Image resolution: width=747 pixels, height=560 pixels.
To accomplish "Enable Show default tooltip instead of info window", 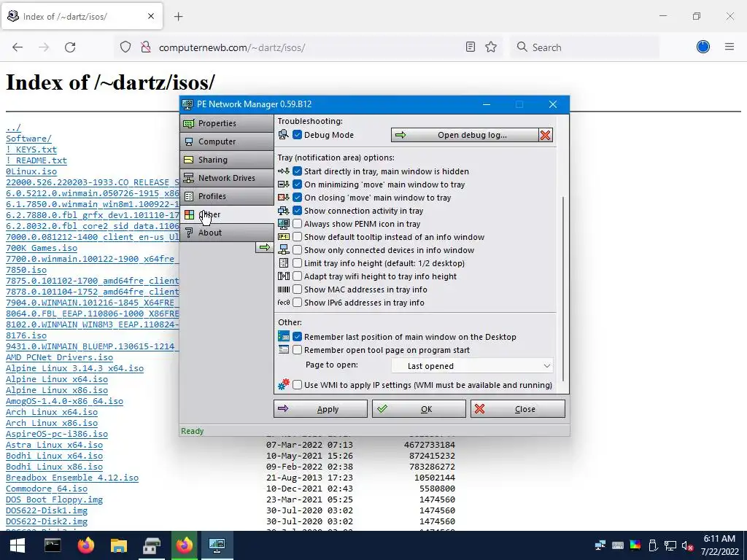I will tap(298, 237).
